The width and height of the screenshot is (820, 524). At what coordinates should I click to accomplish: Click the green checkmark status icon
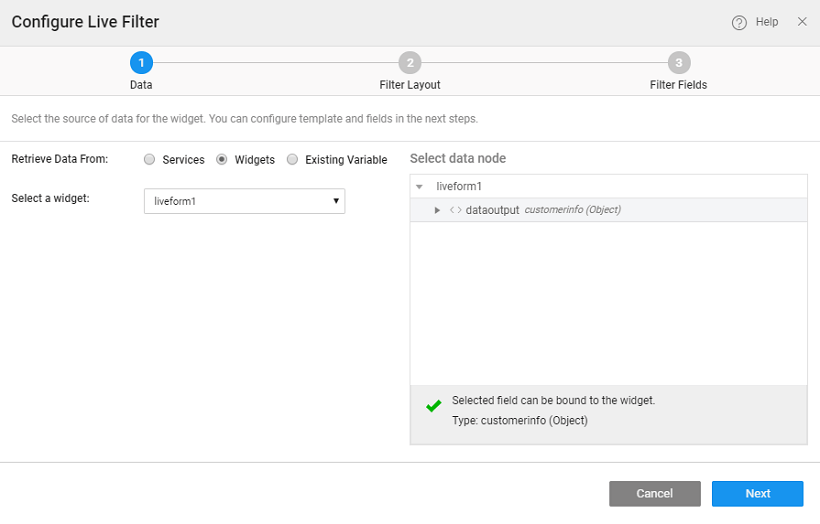point(433,406)
